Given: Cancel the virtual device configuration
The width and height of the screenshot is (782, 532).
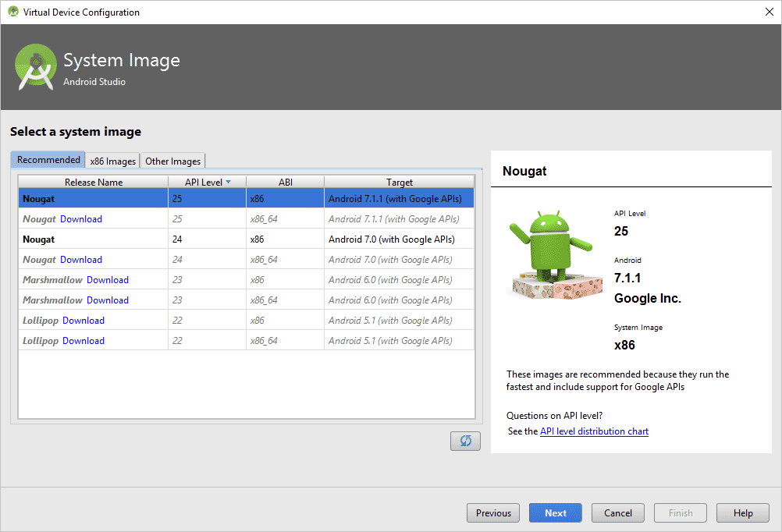Looking at the screenshot, I should (x=618, y=512).
